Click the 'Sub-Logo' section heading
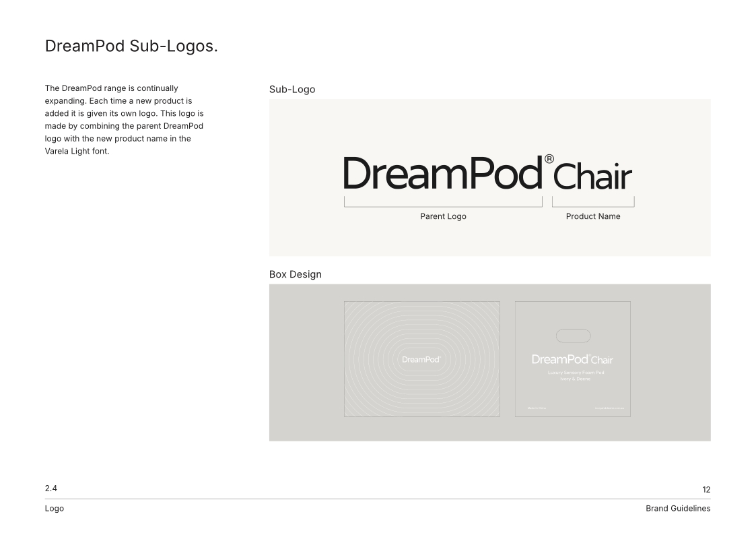This screenshot has width=756, height=535. pos(292,89)
